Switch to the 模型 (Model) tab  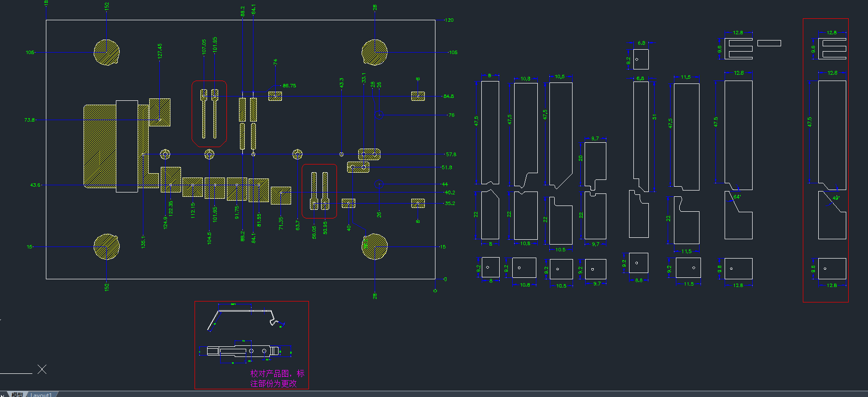click(17, 394)
